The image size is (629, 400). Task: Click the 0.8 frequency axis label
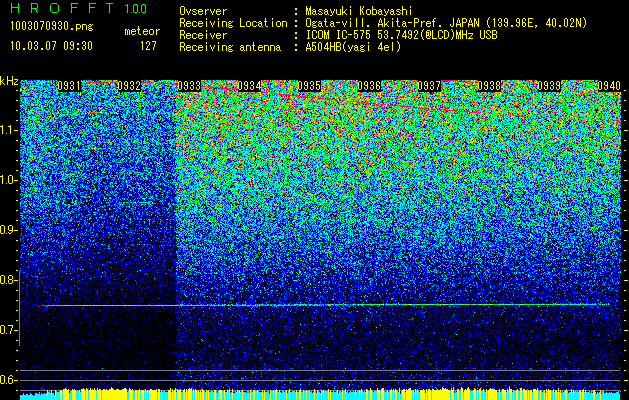pos(9,280)
